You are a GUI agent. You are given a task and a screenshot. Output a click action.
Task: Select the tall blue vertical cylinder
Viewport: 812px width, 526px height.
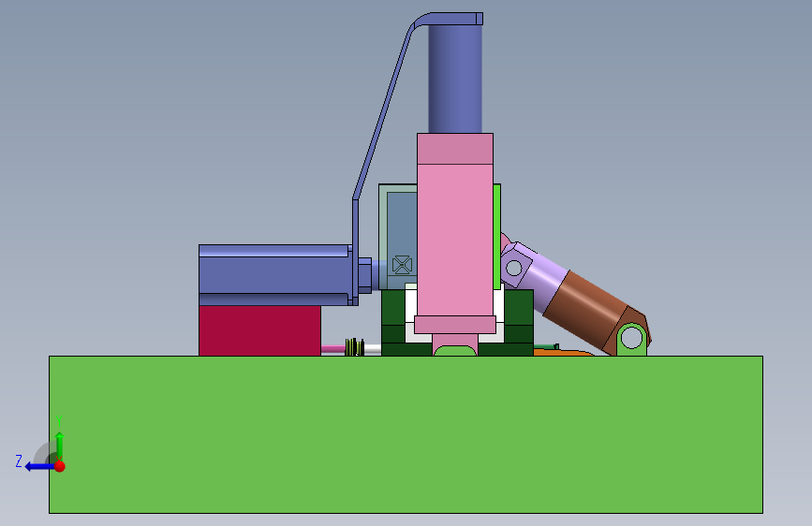point(454,79)
